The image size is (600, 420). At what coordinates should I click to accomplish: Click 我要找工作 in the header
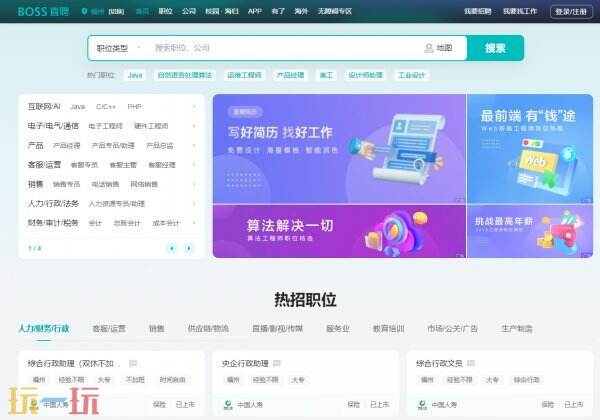(x=520, y=11)
